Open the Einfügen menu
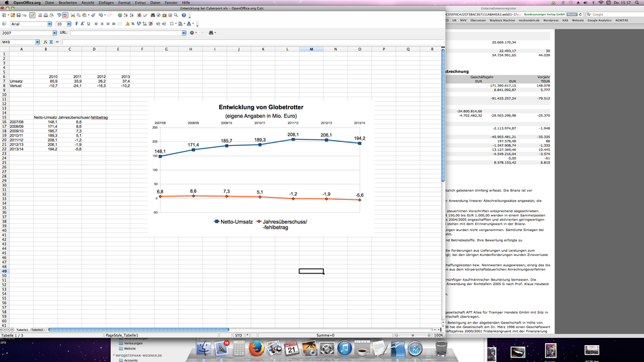 click(x=106, y=3)
